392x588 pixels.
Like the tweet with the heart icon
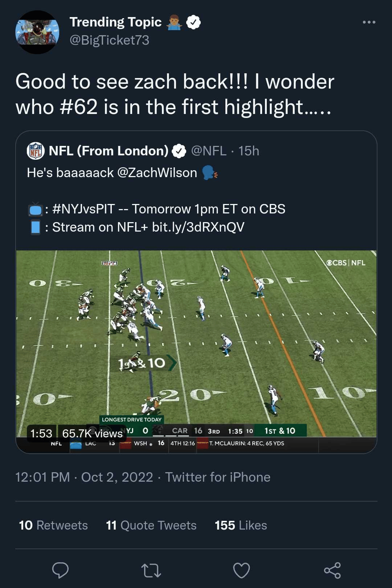[241, 570]
